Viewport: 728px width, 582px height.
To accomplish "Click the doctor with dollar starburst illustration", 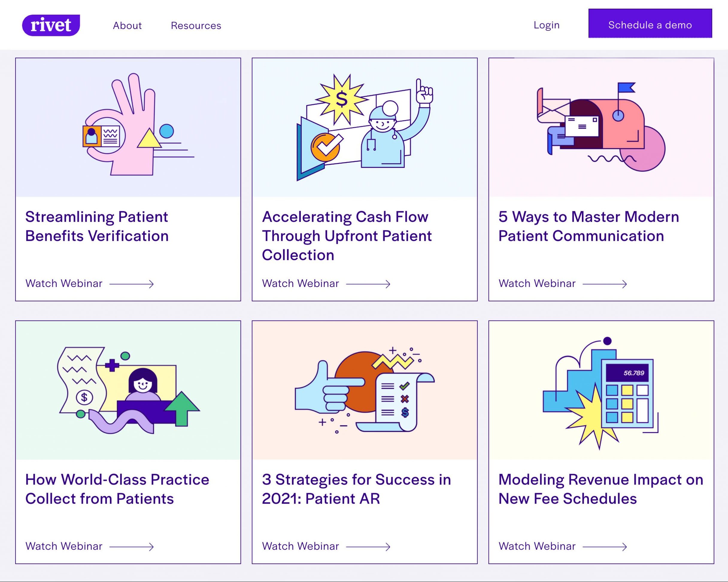I will [x=364, y=127].
